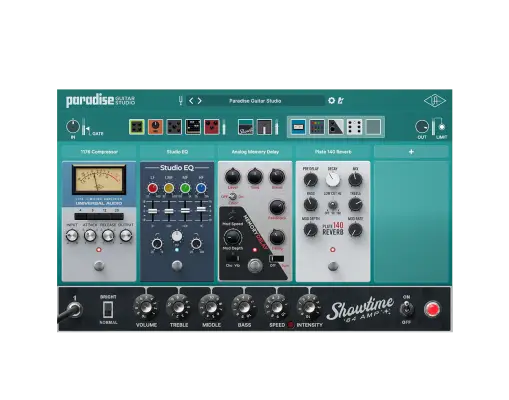The image size is (509, 400).
Task: Select the blue compressor effect thumbnail
Action: coord(298,127)
